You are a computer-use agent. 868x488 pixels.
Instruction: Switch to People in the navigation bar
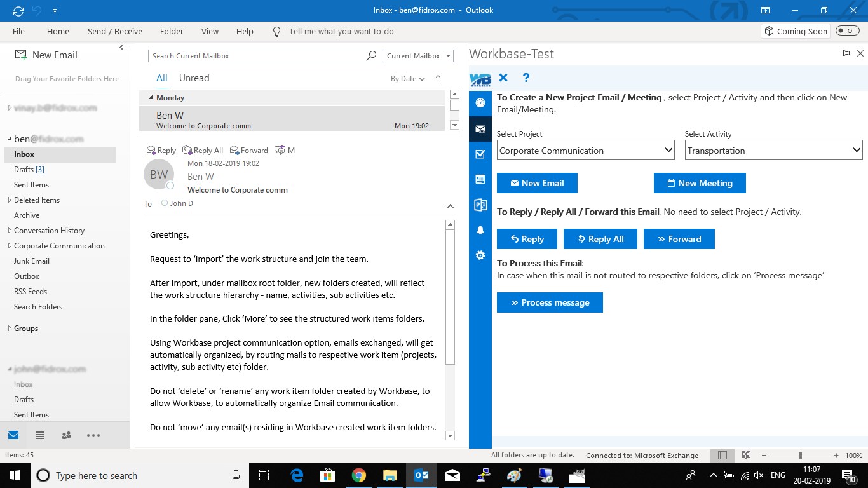[66, 435]
